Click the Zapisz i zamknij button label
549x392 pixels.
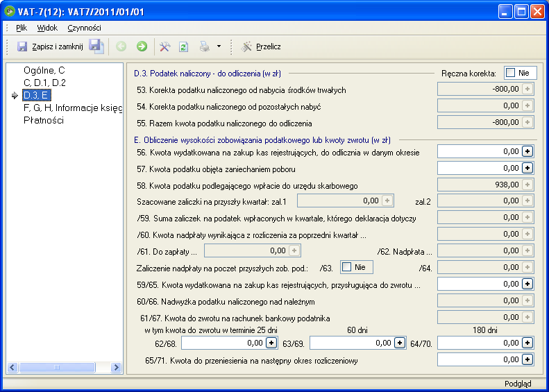tap(58, 46)
